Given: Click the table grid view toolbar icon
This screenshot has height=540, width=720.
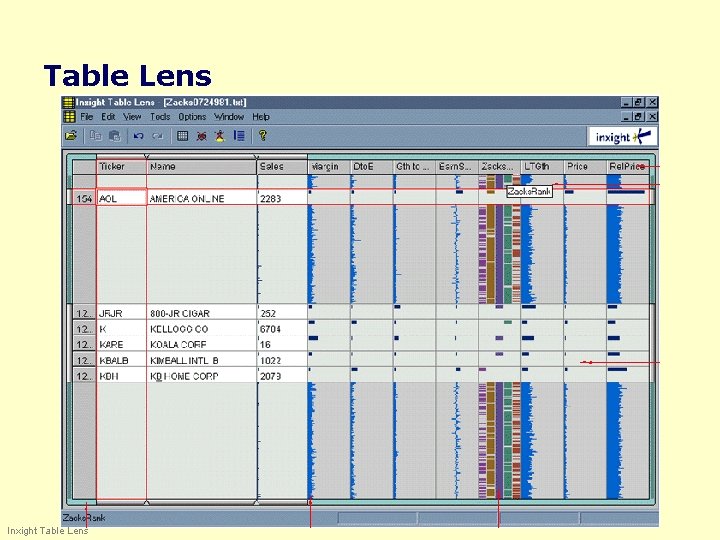Looking at the screenshot, I should pos(182,136).
